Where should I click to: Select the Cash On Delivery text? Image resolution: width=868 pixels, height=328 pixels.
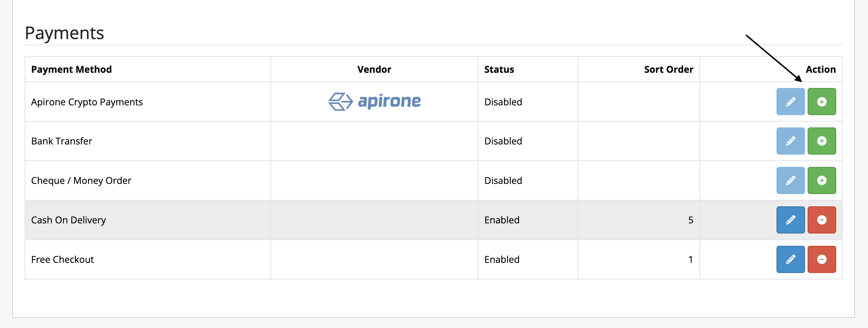68,220
